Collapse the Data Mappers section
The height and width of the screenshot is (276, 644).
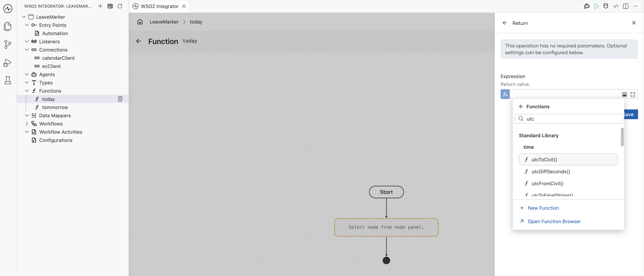(x=27, y=116)
